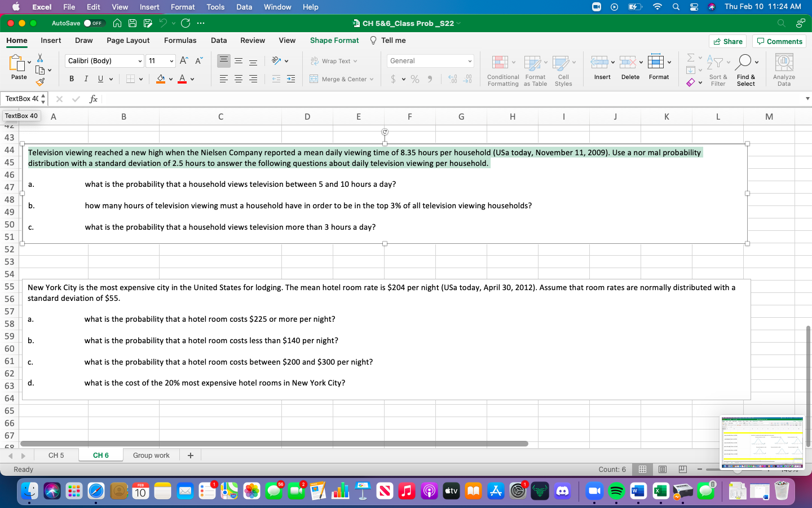
Task: Click the Comments button
Action: [x=779, y=41]
